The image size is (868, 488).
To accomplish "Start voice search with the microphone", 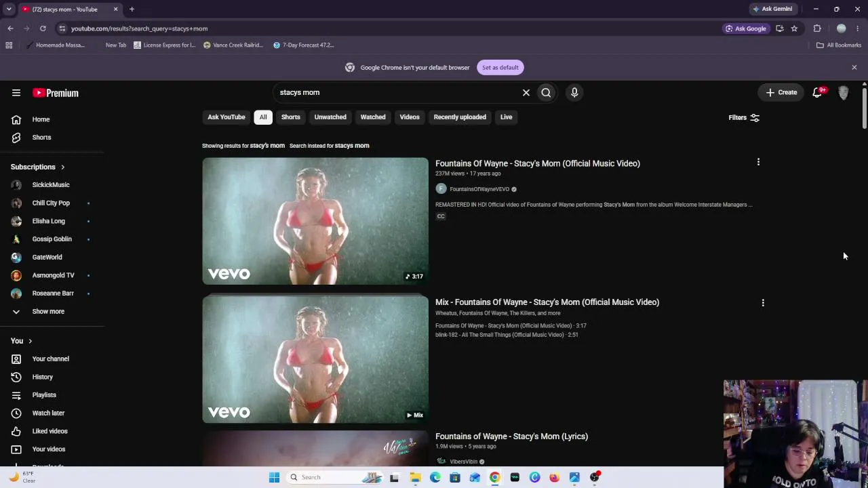I will click(x=574, y=92).
